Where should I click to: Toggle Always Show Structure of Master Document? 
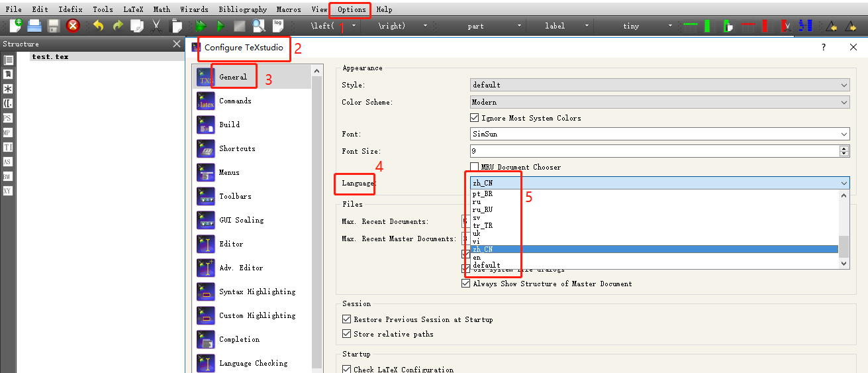tap(466, 284)
